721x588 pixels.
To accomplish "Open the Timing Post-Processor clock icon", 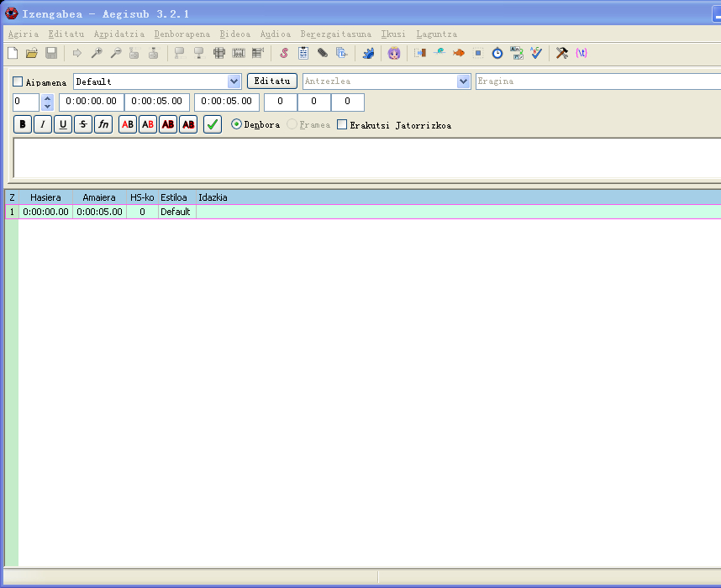I will point(497,53).
